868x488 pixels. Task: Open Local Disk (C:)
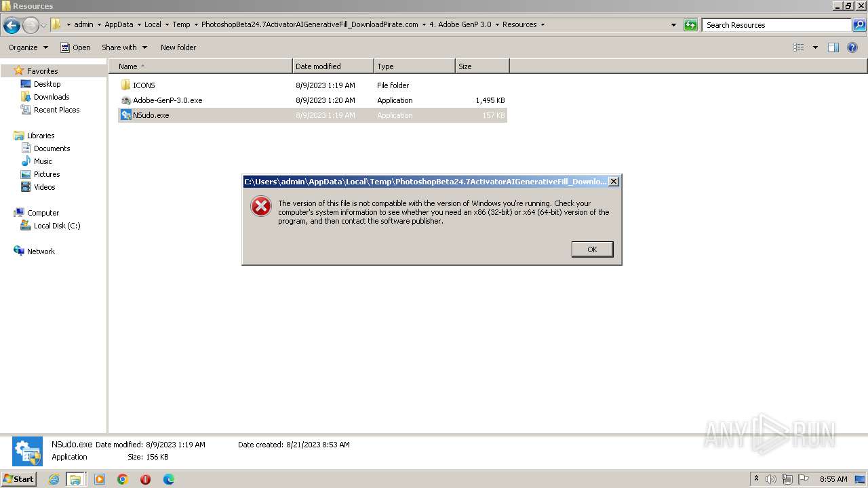[57, 226]
